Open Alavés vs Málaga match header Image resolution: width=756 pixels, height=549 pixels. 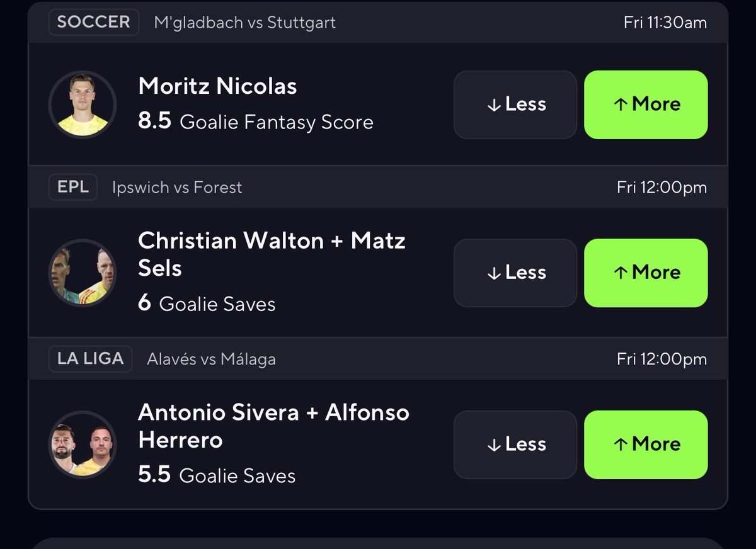point(211,359)
